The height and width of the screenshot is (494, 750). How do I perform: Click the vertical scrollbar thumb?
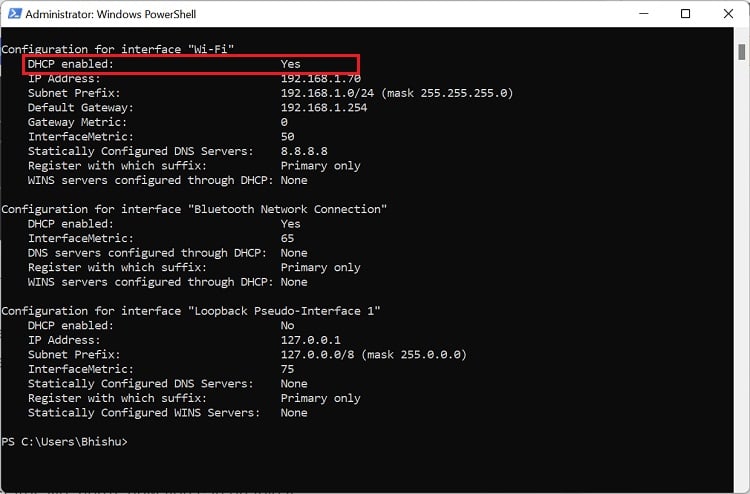tap(741, 52)
